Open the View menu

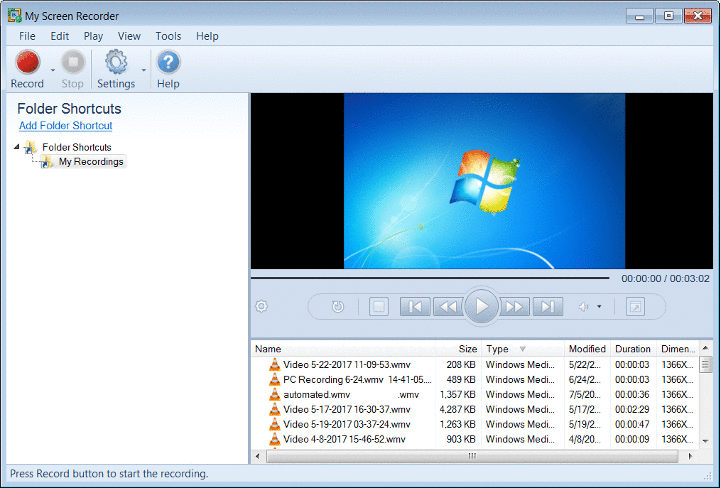click(129, 36)
